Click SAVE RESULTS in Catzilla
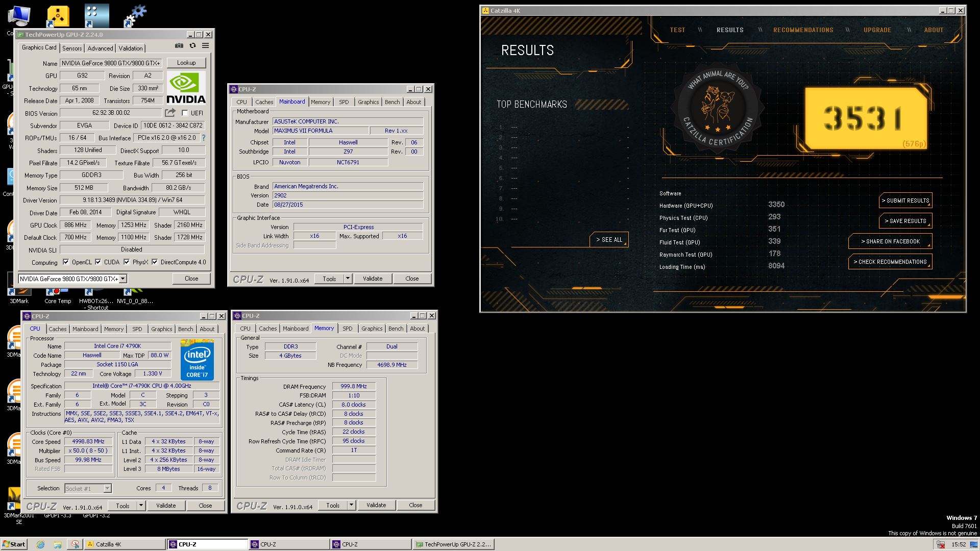The width and height of the screenshot is (980, 551). 905,221
